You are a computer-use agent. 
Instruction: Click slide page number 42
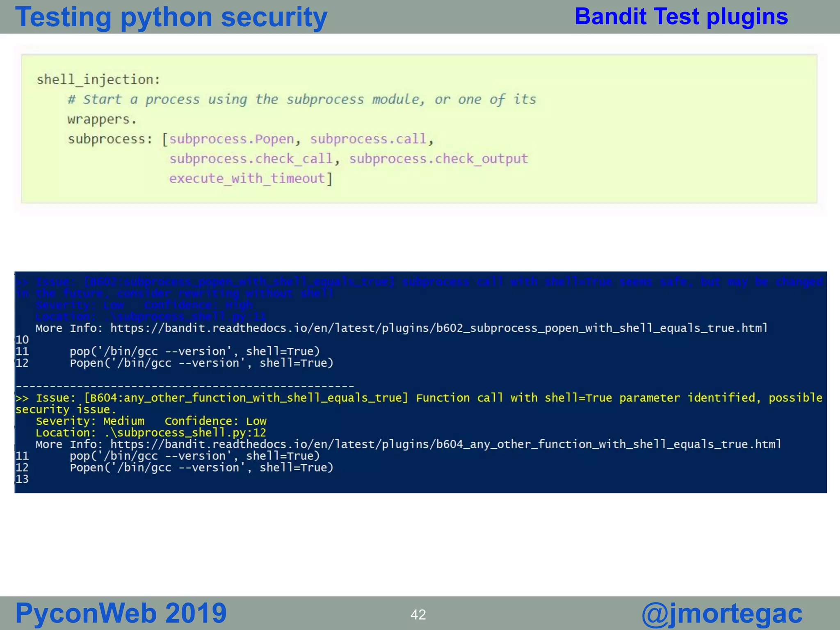[418, 615]
